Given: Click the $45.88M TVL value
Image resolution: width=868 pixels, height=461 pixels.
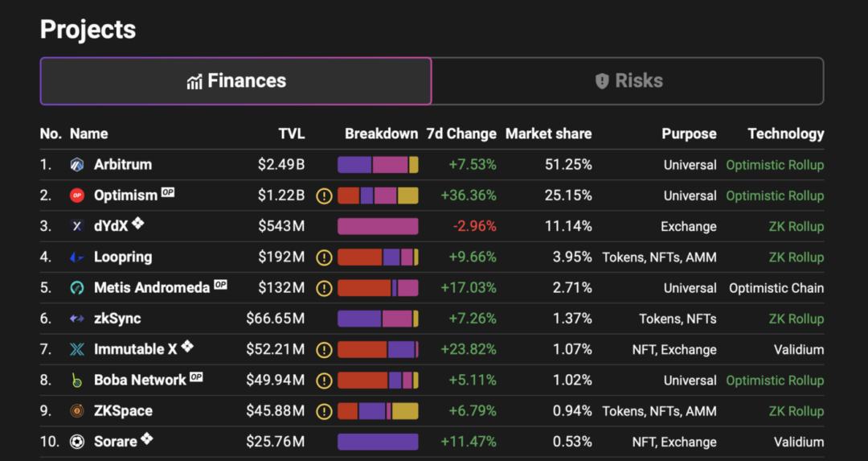Looking at the screenshot, I should [276, 411].
